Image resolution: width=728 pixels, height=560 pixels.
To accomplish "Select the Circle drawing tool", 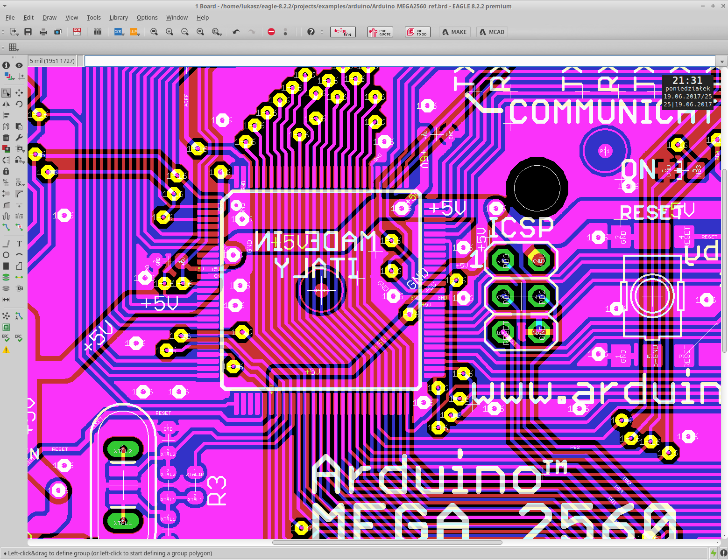I will pos(6,255).
